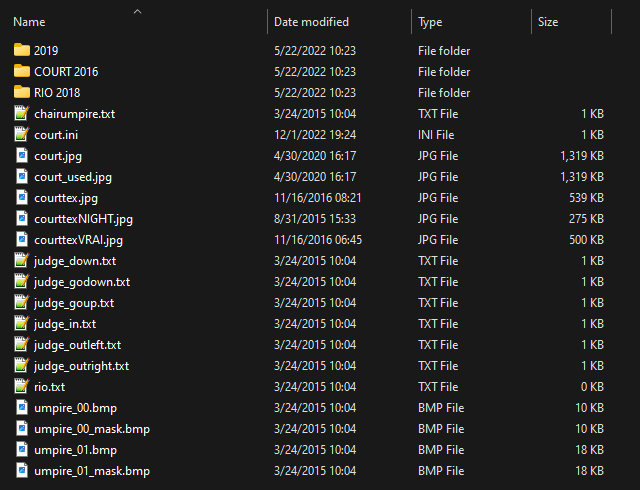
Task: Select the folder name RIO 2018
Action: point(57,93)
